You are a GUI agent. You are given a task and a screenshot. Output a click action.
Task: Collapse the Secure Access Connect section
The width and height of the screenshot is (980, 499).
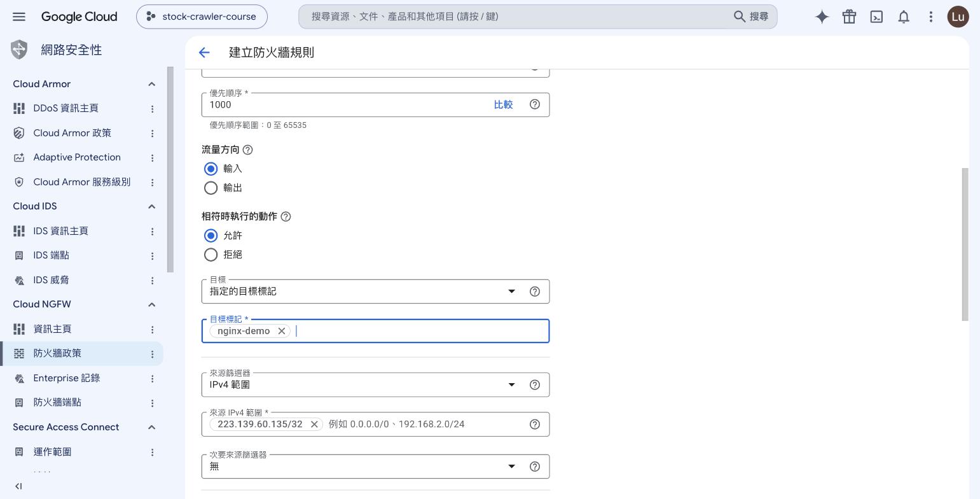pos(151,427)
